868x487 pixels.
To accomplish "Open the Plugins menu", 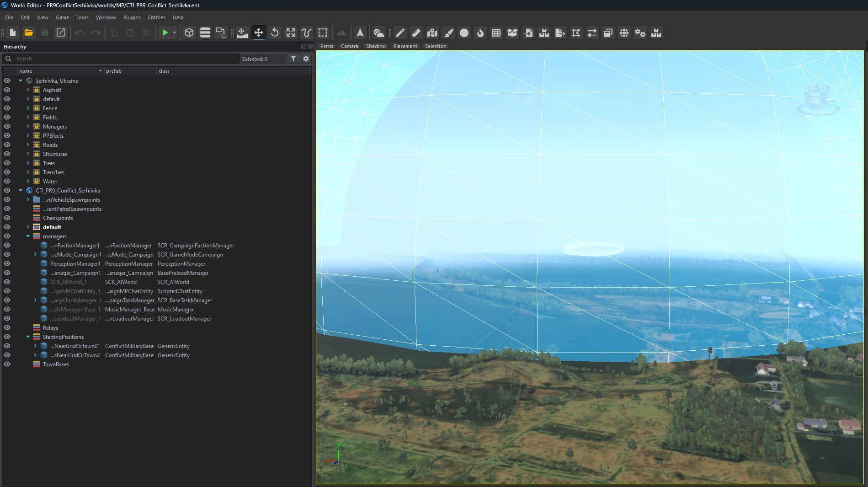I will [x=132, y=17].
